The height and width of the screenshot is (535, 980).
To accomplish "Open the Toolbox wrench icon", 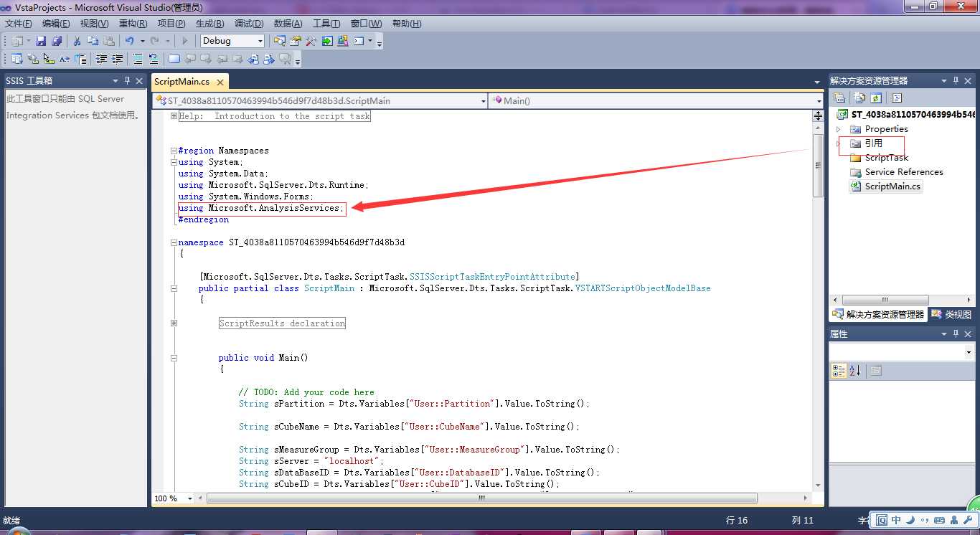I will coord(311,41).
